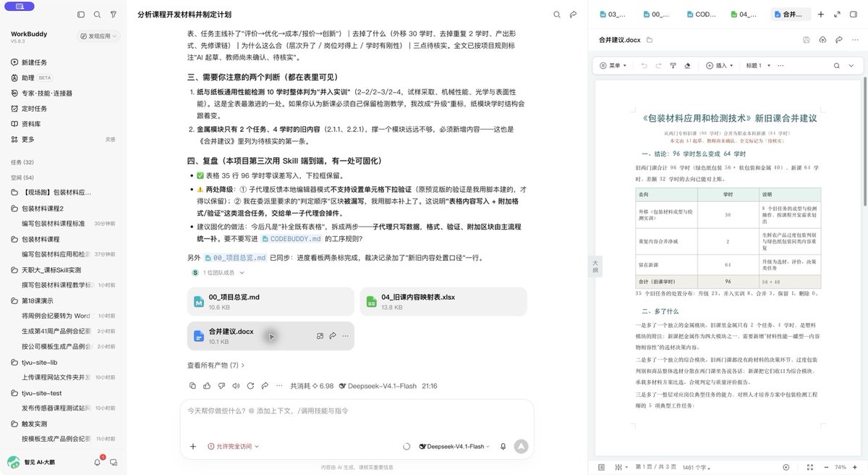Open the 菜单 dropdown in editor toolbar
Viewport: 868px width, 475px height.
[615, 65]
